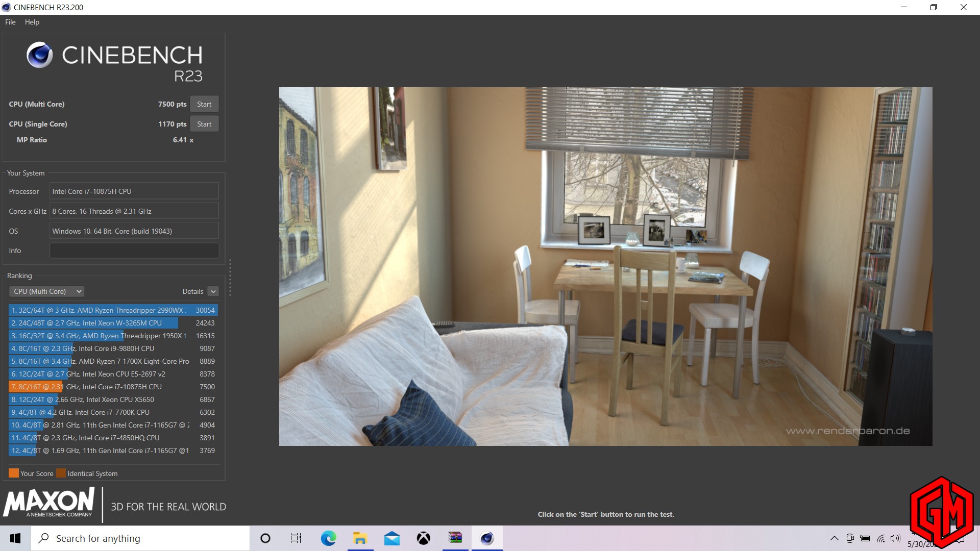Screen dimensions: 980x551
Task: Click the orange Your Score swatch
Action: (x=14, y=473)
